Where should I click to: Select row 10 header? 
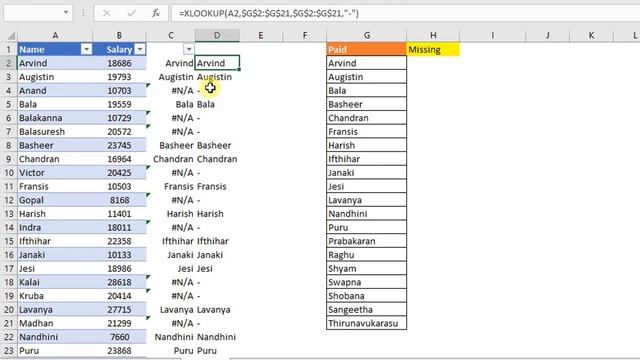(x=9, y=173)
